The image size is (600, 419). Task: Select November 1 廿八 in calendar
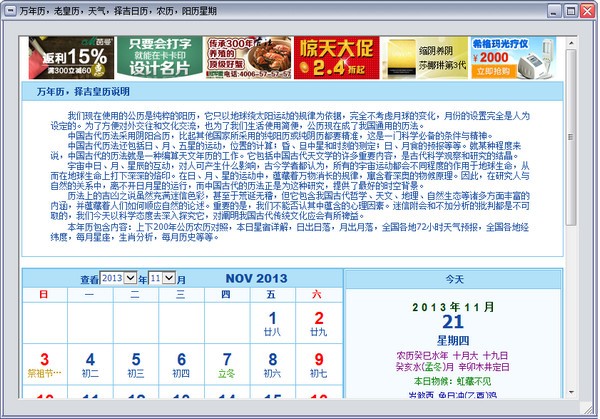pos(272,323)
